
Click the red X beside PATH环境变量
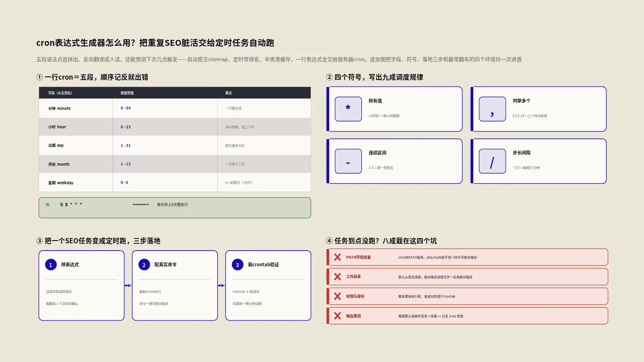point(337,257)
